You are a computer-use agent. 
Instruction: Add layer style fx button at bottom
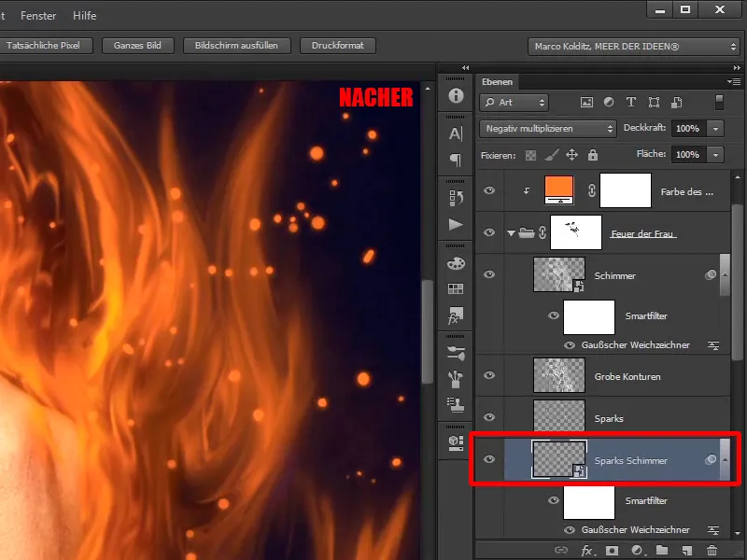pos(588,551)
